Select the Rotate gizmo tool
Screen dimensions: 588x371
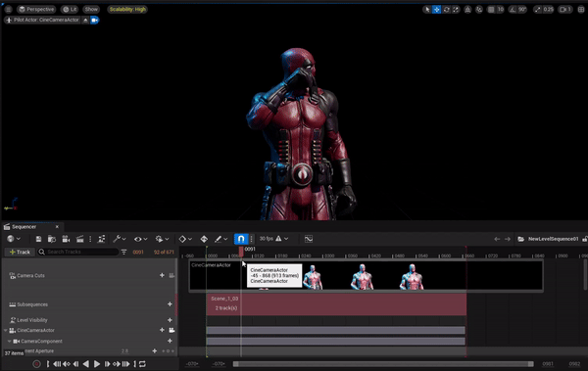[x=446, y=10]
